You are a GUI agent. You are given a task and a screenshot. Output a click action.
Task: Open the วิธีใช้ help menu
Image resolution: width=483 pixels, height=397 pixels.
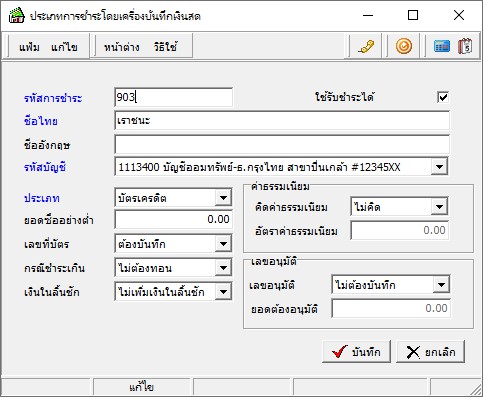tap(165, 47)
